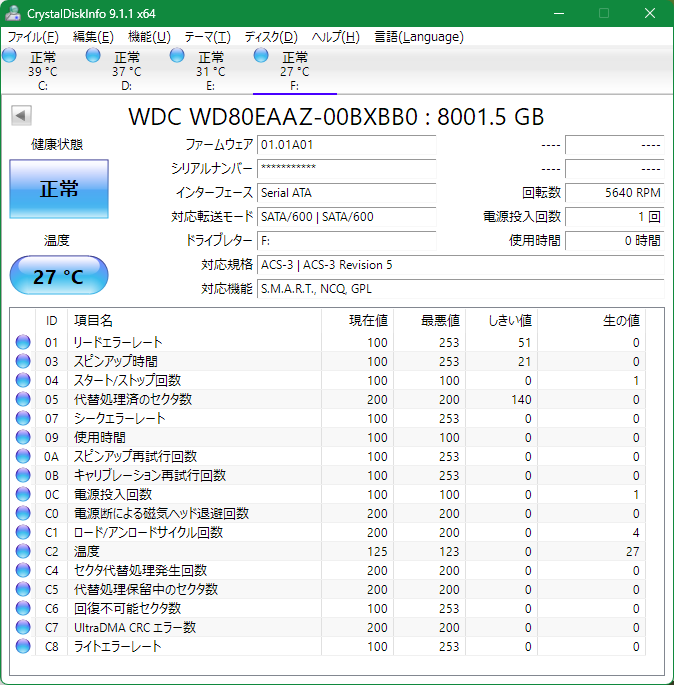Click the 対応転送モード field SATA/600

click(x=347, y=217)
